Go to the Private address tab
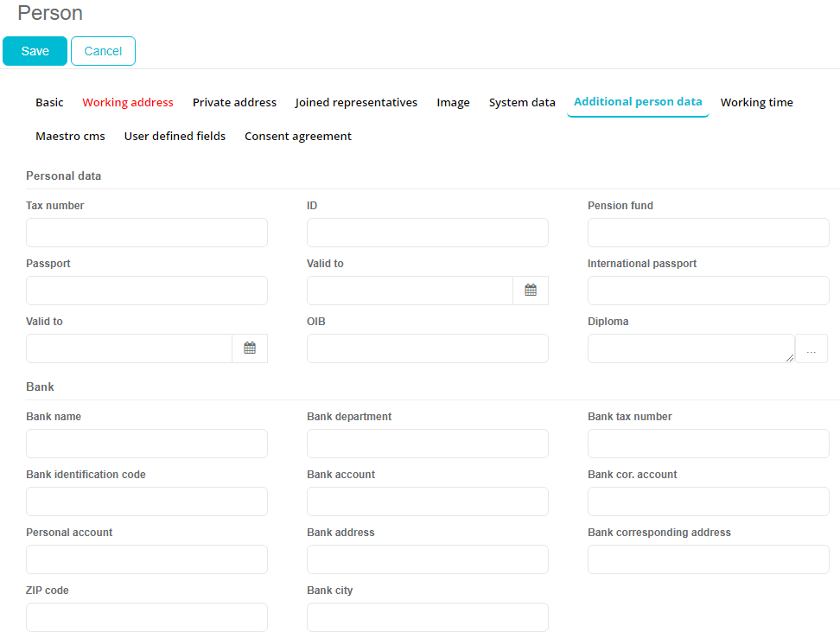 (x=234, y=102)
